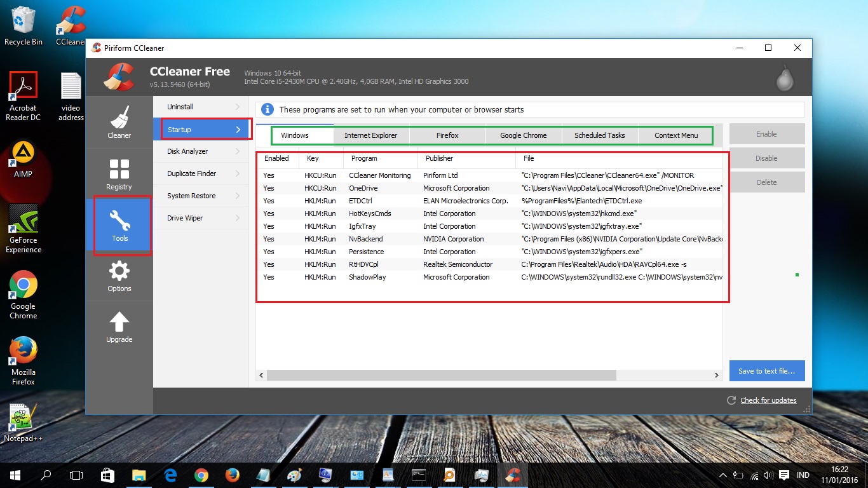
Task: Select the ETDCtrl startup entry
Action: pos(489,201)
